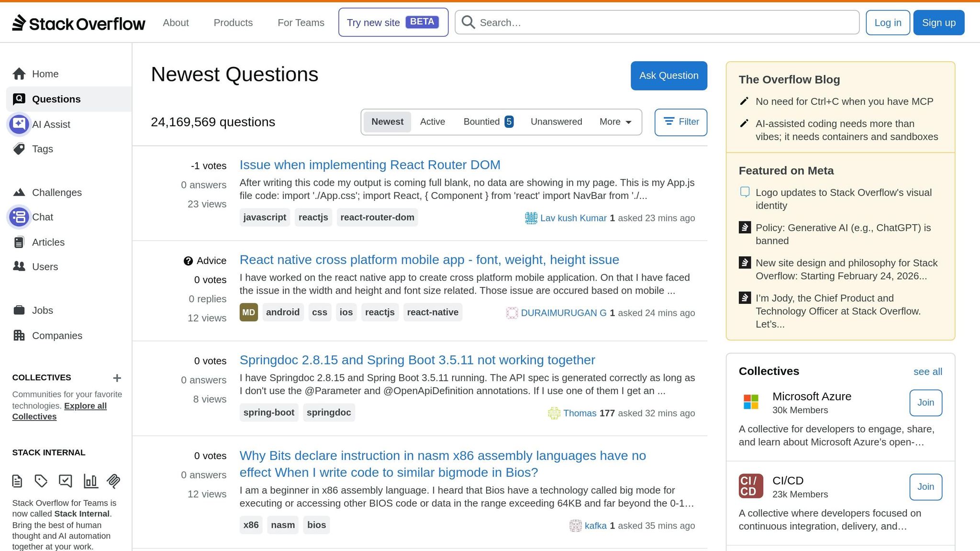980x551 pixels.
Task: Click the Tags sidebar icon
Action: pos(19,149)
